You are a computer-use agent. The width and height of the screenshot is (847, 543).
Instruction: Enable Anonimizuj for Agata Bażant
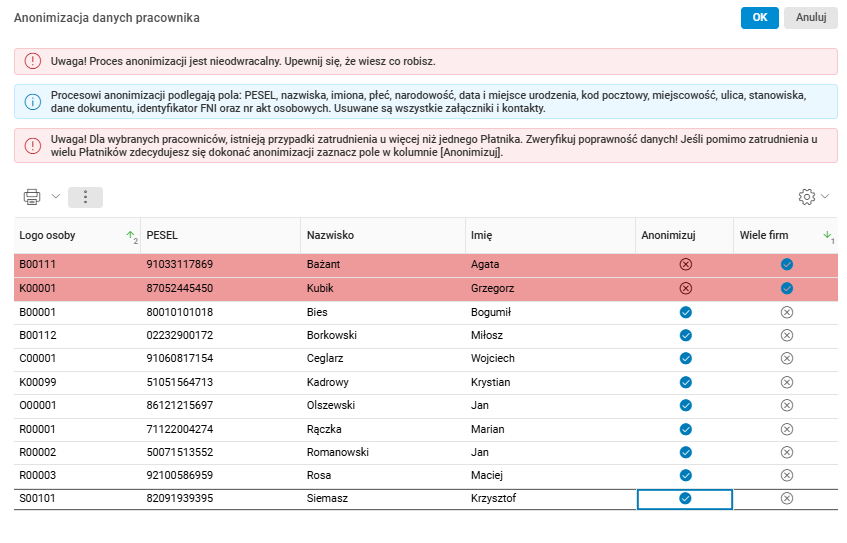pyautogui.click(x=685, y=264)
